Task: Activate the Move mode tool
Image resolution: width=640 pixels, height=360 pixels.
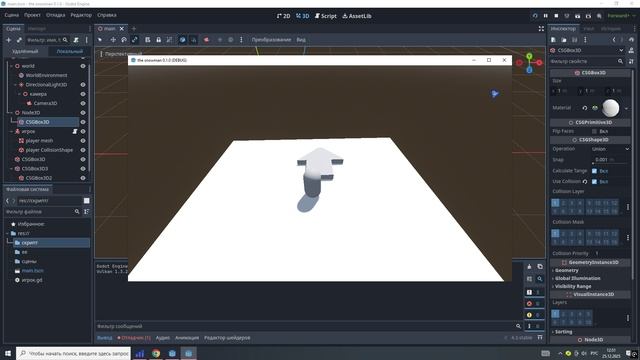Action: pyautogui.click(x=113, y=40)
